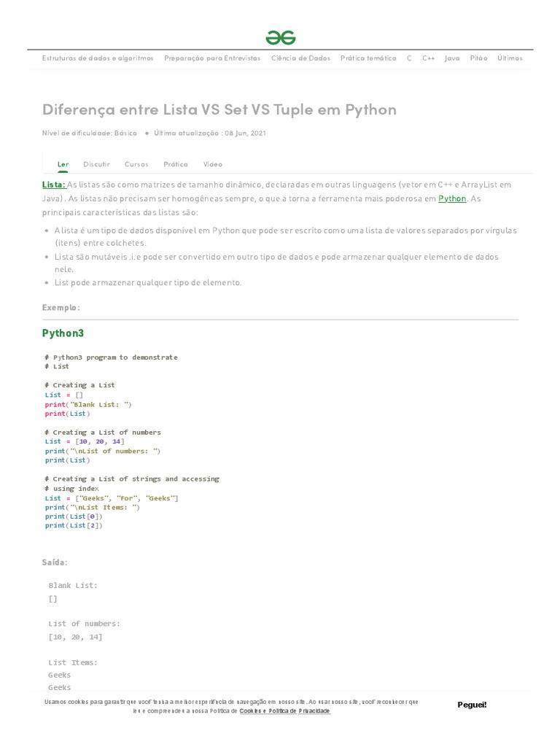
Task: Open Ciência de Dados menu
Action: point(300,58)
